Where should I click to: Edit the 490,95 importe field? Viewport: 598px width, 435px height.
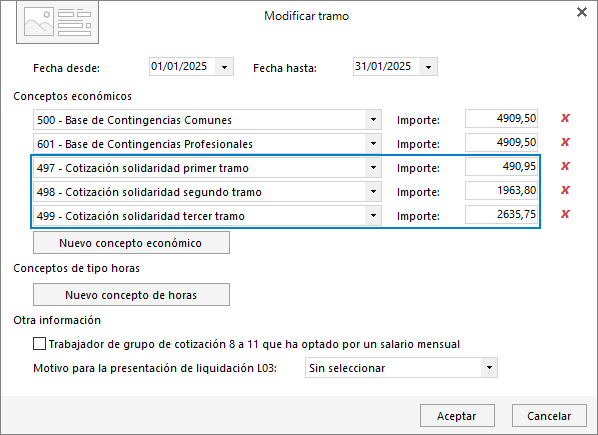501,167
